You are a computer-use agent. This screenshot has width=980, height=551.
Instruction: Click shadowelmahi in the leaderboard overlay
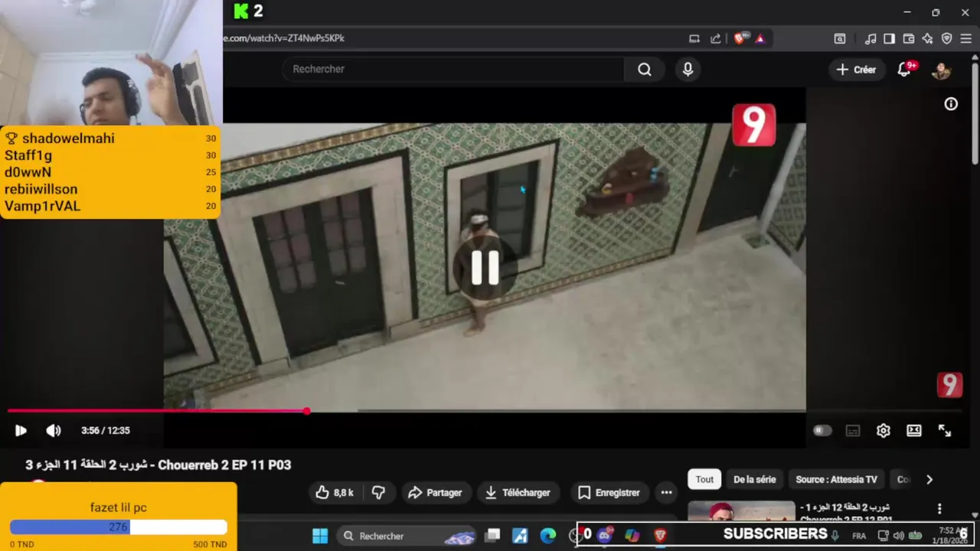(68, 139)
